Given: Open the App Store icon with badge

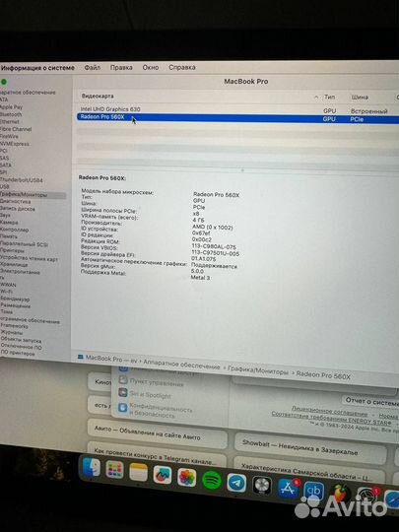Looking at the screenshot, I should click(289, 489).
